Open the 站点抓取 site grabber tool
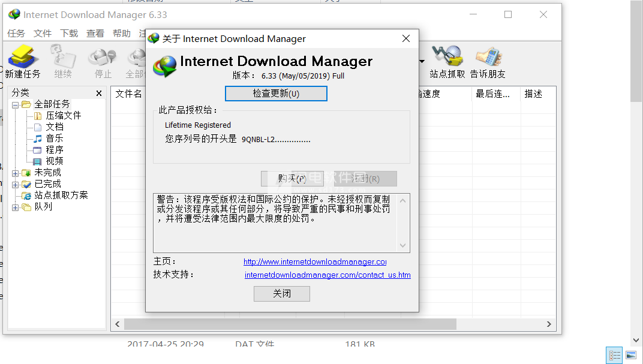The height and width of the screenshot is (364, 643). pyautogui.click(x=447, y=62)
